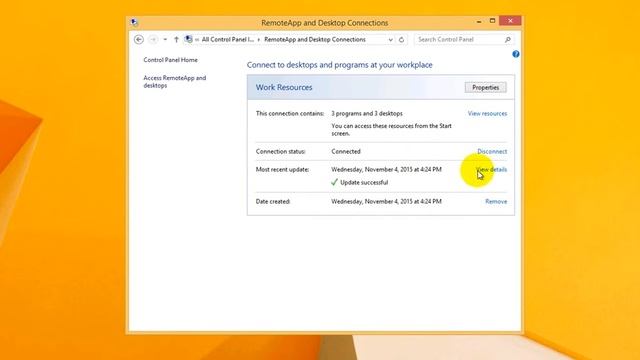Click the Back navigation arrow

(x=139, y=40)
